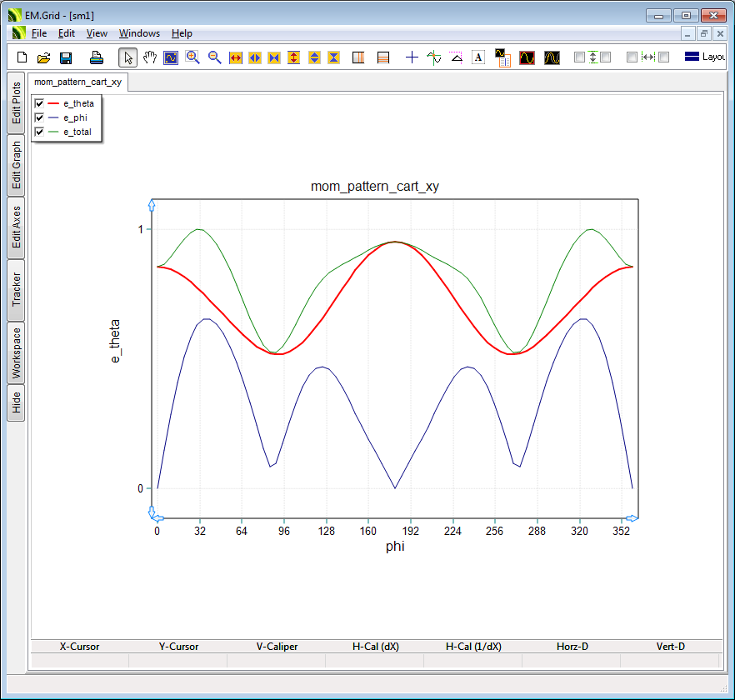Activate the zoom in magnifier
Screen dimensions: 735x700
192,57
